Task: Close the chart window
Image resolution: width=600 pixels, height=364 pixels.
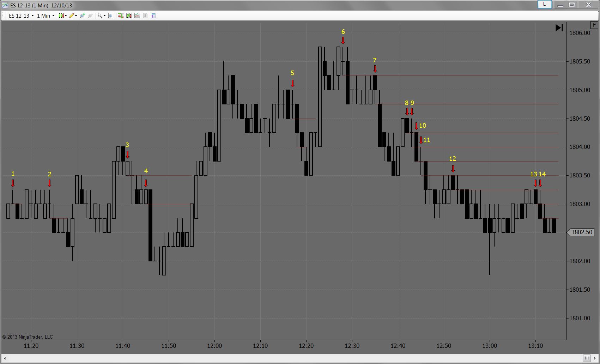Action: point(588,5)
